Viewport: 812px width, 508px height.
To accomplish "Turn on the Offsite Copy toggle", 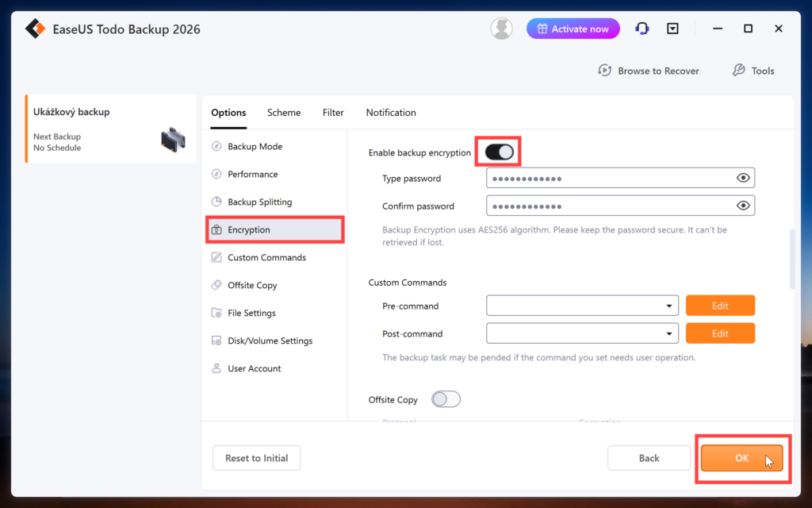I will [446, 399].
